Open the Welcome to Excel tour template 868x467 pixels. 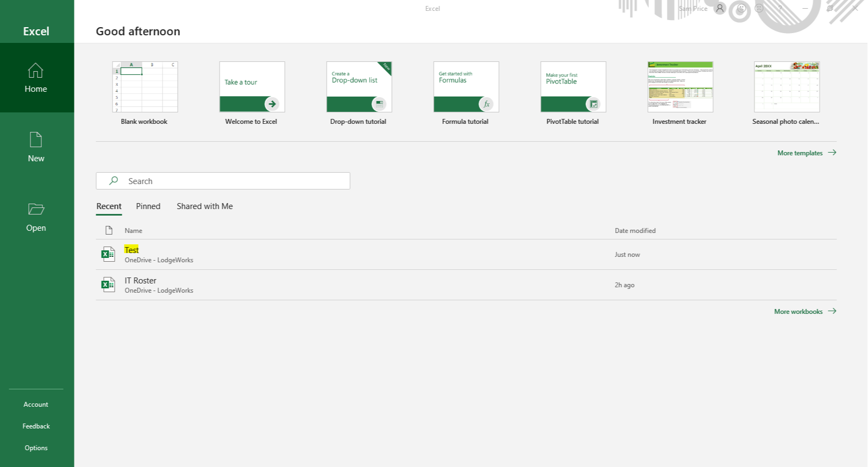[252, 93]
